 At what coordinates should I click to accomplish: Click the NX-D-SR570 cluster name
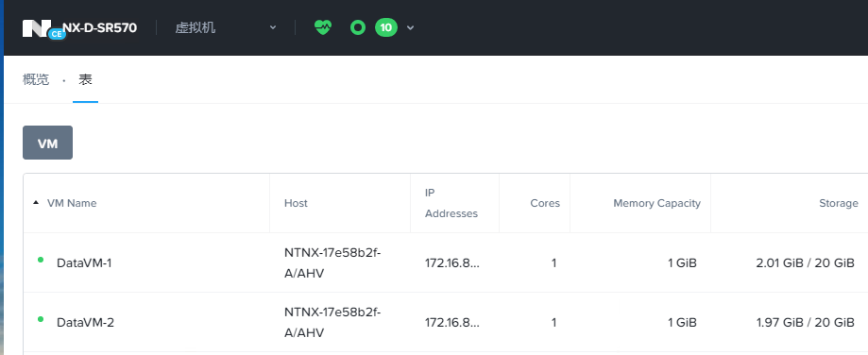click(x=99, y=27)
